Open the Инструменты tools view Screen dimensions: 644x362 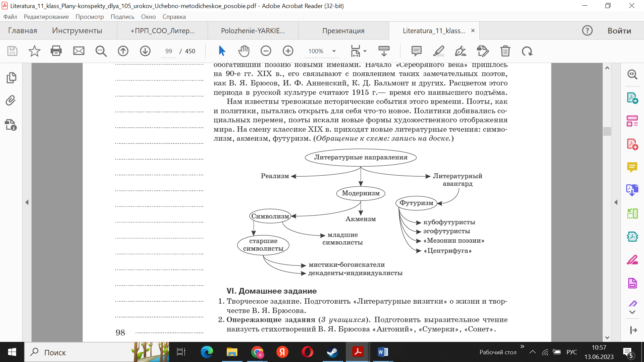[77, 31]
